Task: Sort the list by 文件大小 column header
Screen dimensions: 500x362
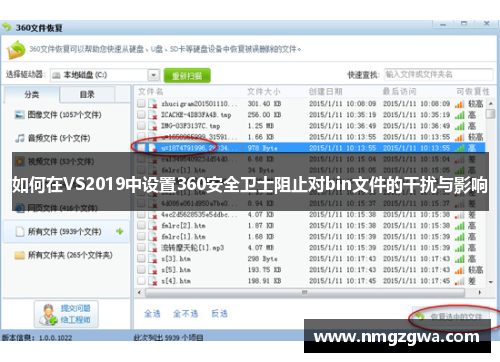Action: (x=263, y=91)
